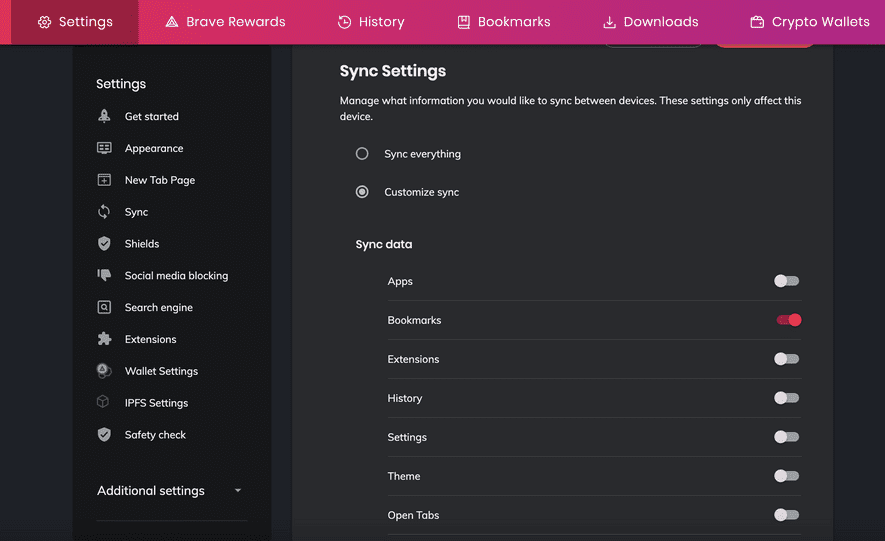
Task: Open the Brave Rewards tab
Action: (225, 22)
